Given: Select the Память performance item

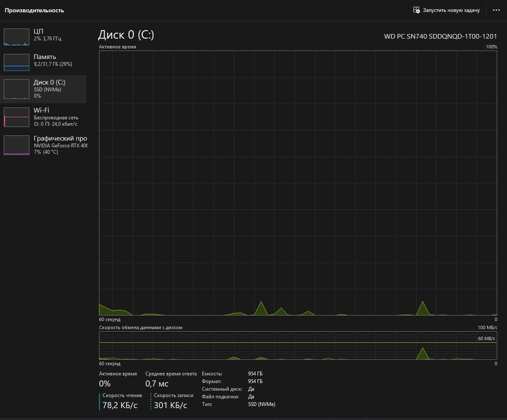Looking at the screenshot, I should point(43,62).
